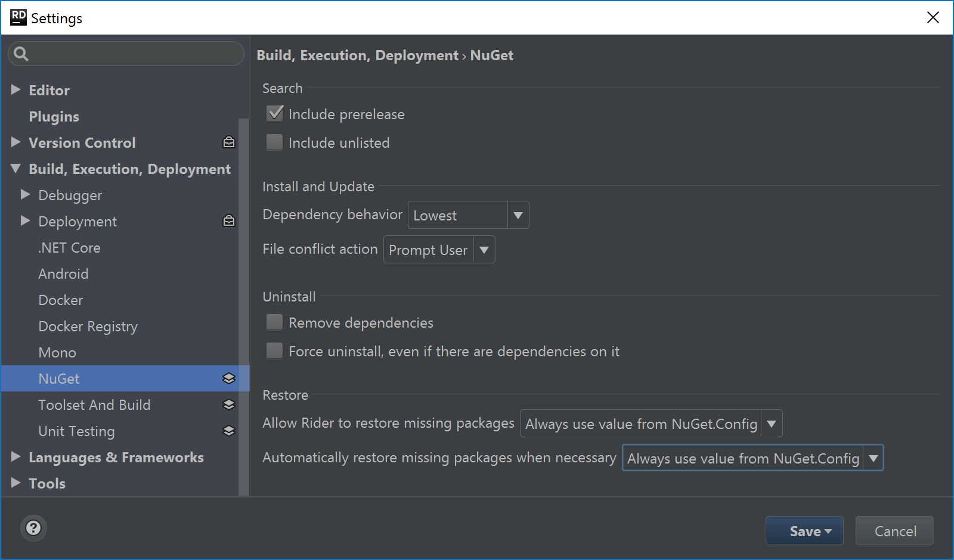Viewport: 954px width, 560px height.
Task: Click the Tools tree label
Action: pyautogui.click(x=47, y=483)
